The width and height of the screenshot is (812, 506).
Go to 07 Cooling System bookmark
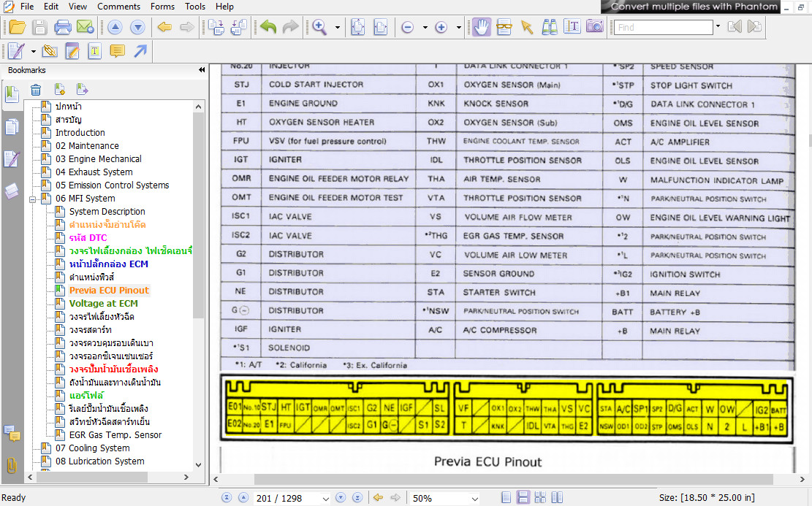(x=92, y=448)
